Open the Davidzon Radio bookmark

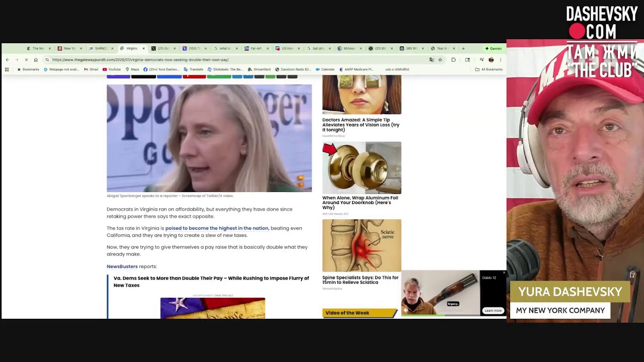click(x=293, y=69)
